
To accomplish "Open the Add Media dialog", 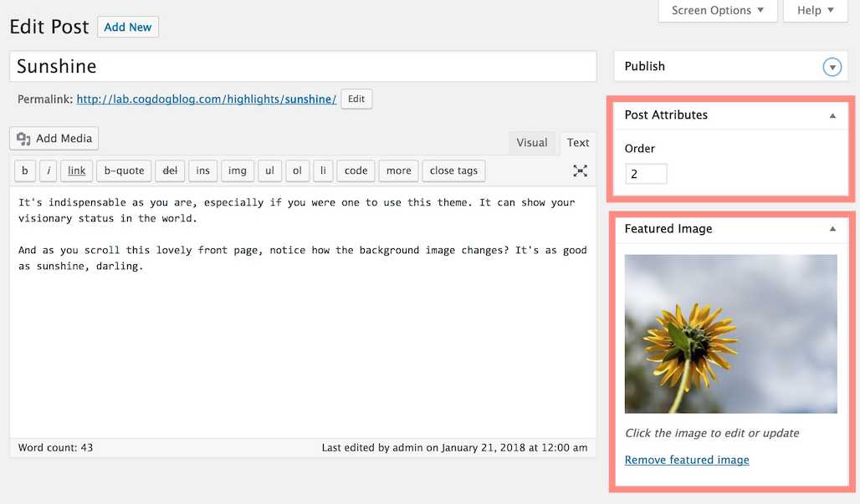I will pyautogui.click(x=53, y=138).
